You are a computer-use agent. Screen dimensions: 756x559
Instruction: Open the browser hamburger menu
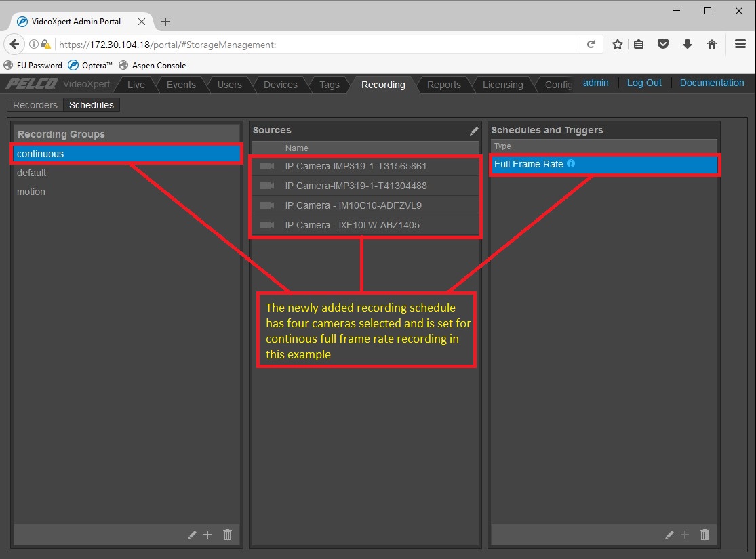740,45
